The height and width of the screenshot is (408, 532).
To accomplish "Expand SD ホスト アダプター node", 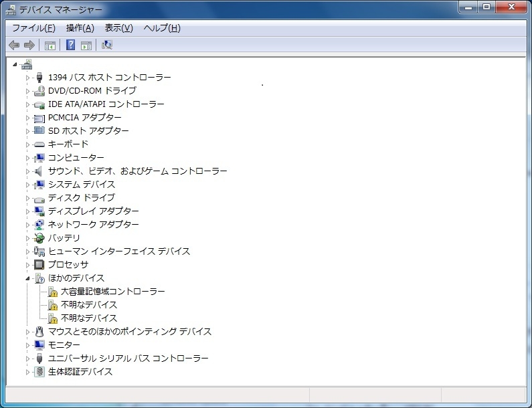I will pos(28,131).
